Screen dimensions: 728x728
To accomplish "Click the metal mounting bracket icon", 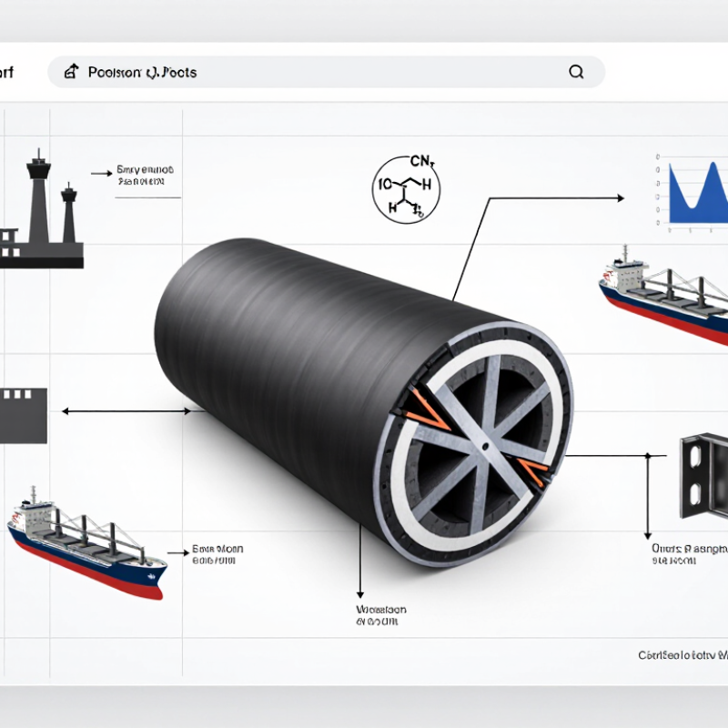I will 703,474.
